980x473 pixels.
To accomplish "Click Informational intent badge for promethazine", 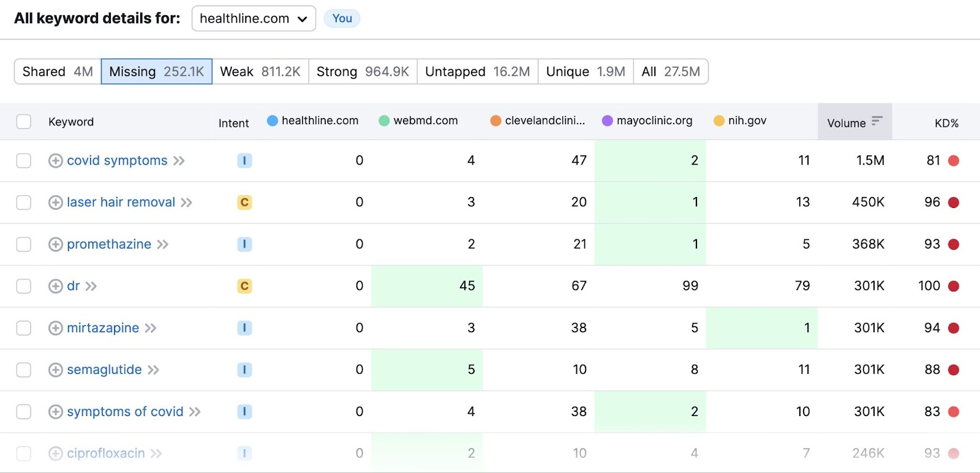I will coord(244,244).
